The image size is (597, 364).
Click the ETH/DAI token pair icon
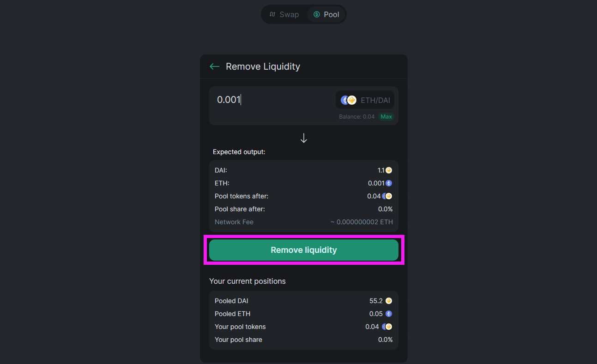click(x=349, y=100)
